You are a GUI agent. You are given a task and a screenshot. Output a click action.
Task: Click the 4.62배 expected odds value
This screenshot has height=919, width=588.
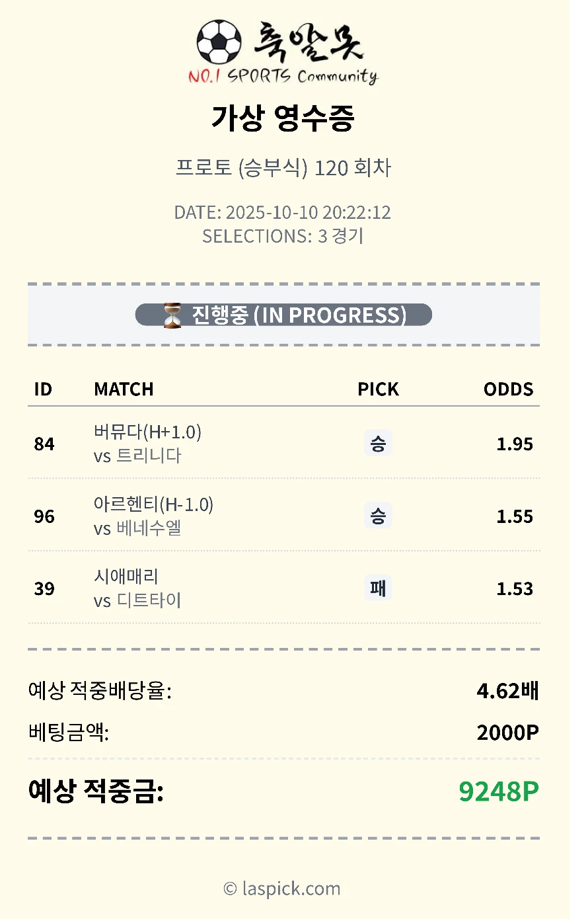tap(507, 691)
